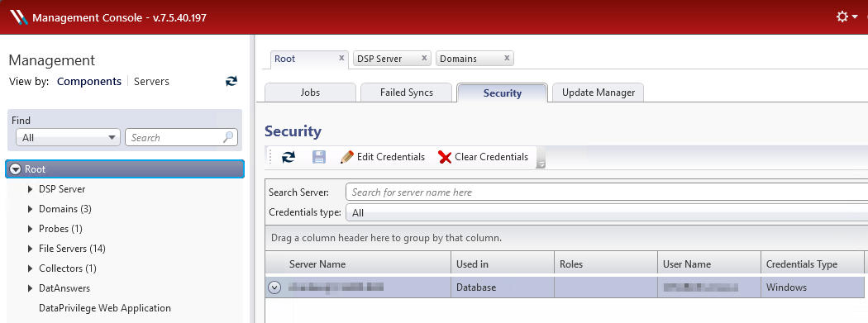Expand the Domains (3) node
Viewport: 868px width, 323px height.
[x=30, y=209]
